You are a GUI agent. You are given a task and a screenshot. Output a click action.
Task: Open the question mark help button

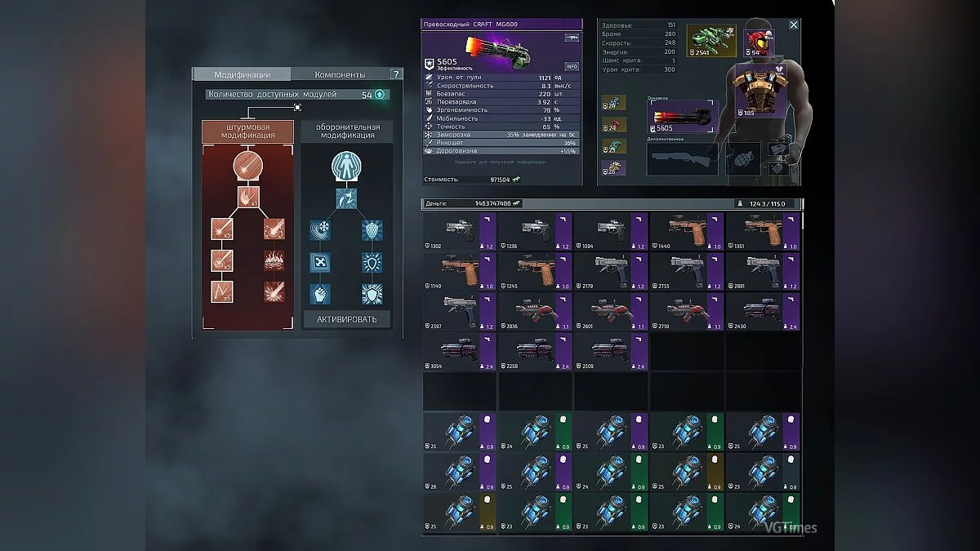pyautogui.click(x=396, y=74)
